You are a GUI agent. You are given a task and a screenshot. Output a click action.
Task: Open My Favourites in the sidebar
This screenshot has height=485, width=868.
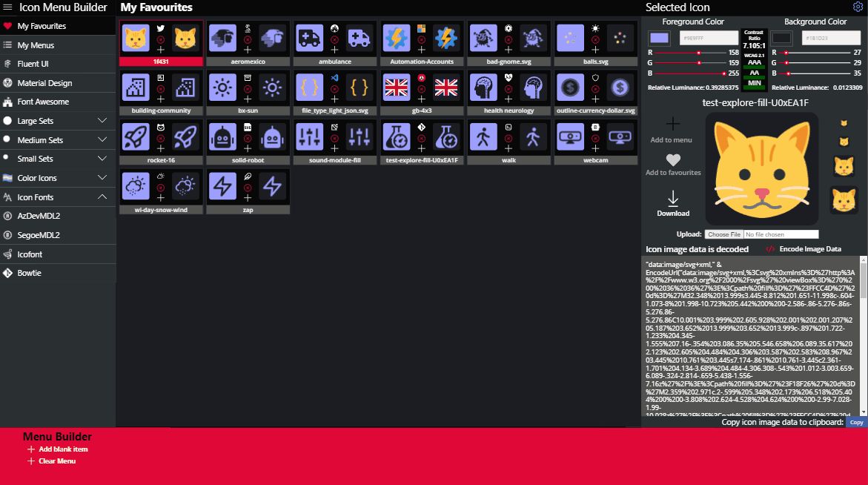[x=58, y=26]
